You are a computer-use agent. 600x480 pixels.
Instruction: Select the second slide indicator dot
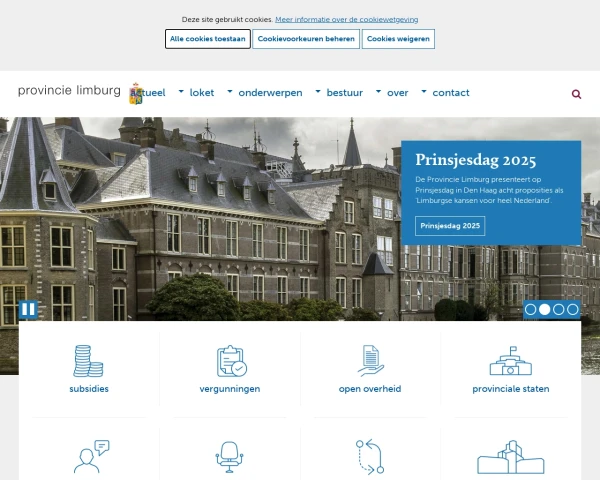(545, 309)
